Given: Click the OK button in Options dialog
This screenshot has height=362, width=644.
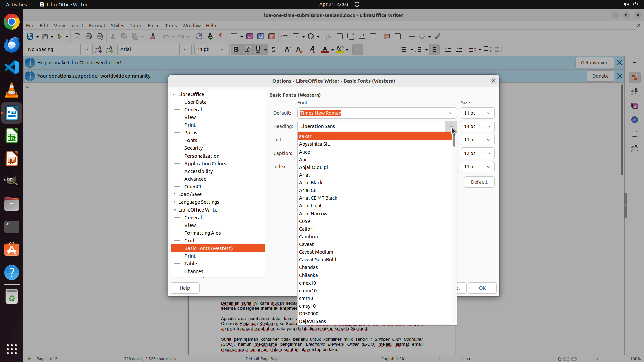Looking at the screenshot, I should coord(482,288).
